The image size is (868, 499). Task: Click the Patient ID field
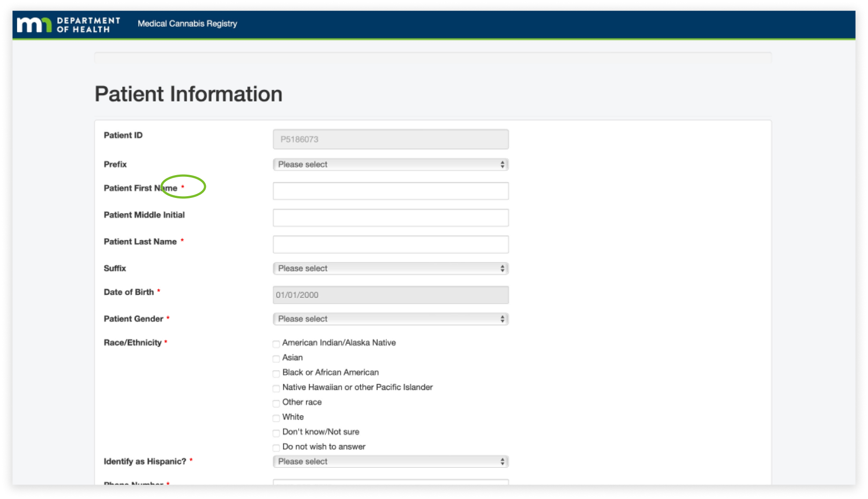tap(390, 140)
